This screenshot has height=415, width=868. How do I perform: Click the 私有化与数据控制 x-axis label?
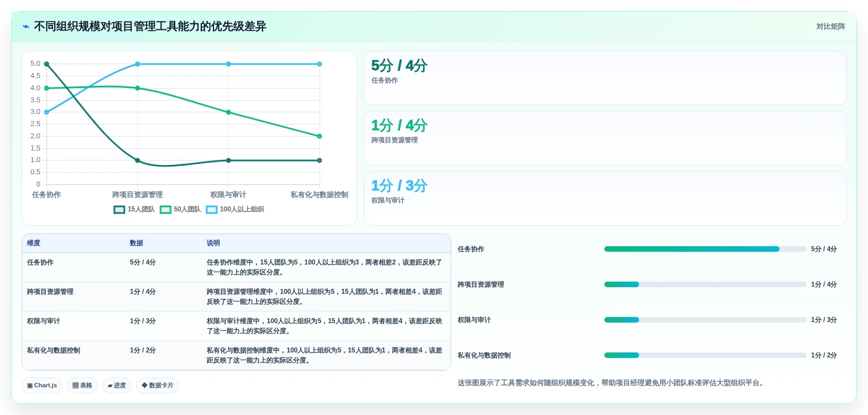click(320, 195)
